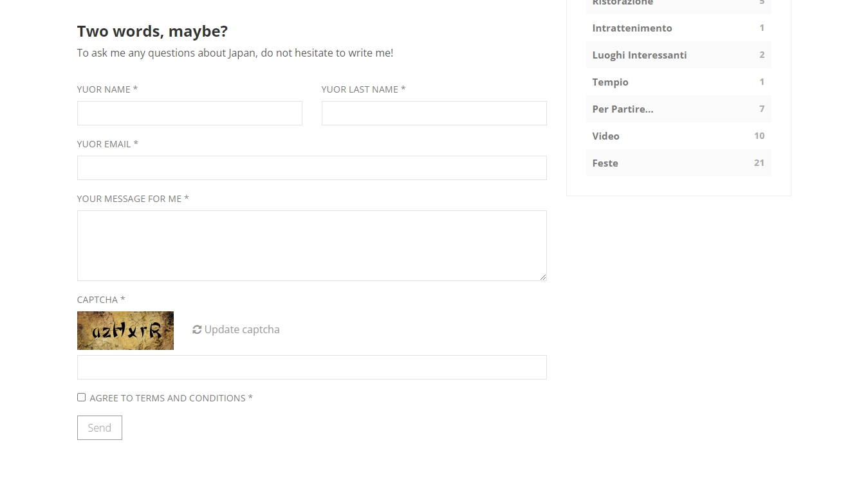Focus the Yuor Last Name input field
This screenshot has height=494, width=868.
pos(434,113)
